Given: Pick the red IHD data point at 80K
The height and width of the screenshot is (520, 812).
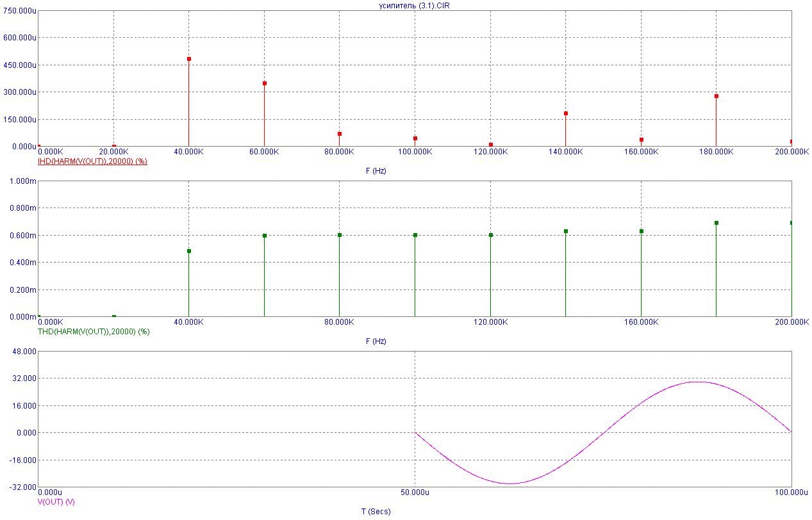Looking at the screenshot, I should (340, 134).
